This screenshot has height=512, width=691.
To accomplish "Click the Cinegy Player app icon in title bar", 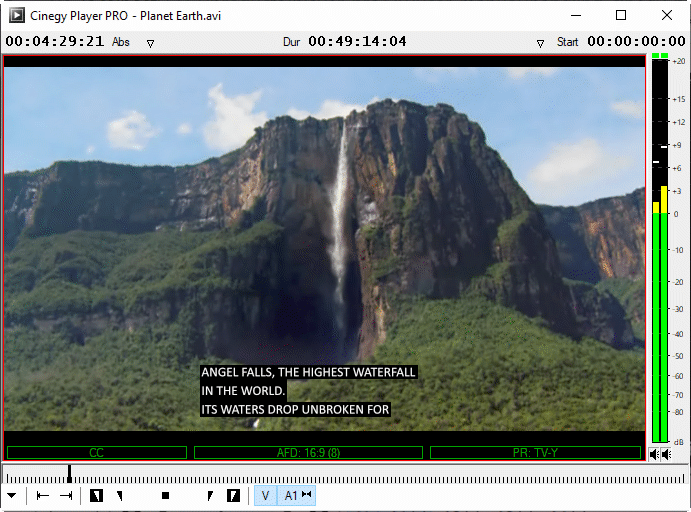I will point(17,15).
